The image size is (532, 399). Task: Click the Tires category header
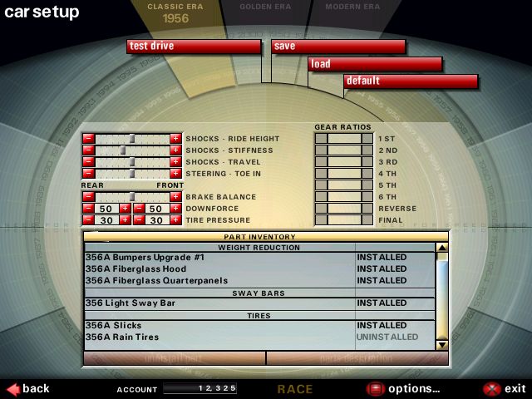click(259, 316)
